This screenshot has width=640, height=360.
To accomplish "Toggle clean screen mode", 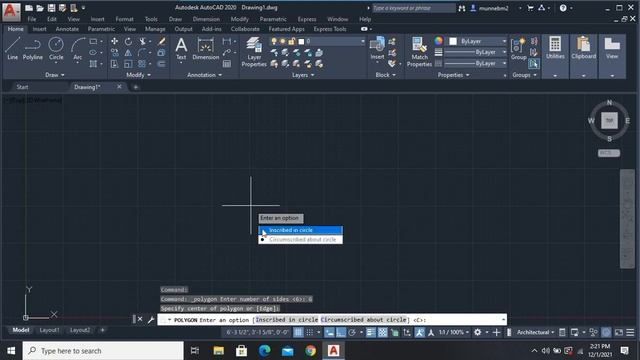I will [x=619, y=332].
